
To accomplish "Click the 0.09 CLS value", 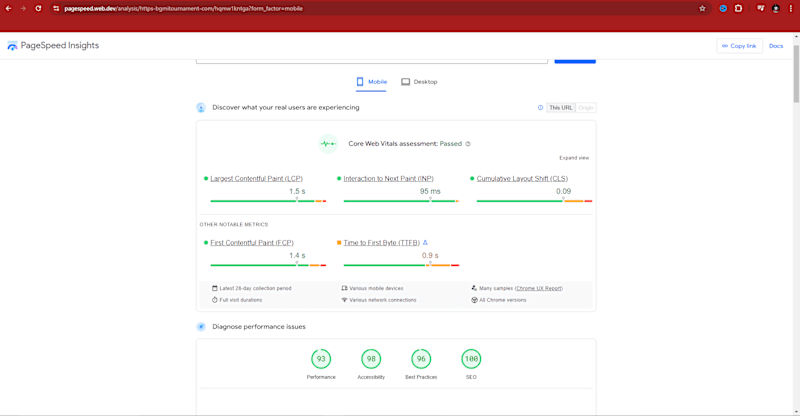I will [563, 191].
